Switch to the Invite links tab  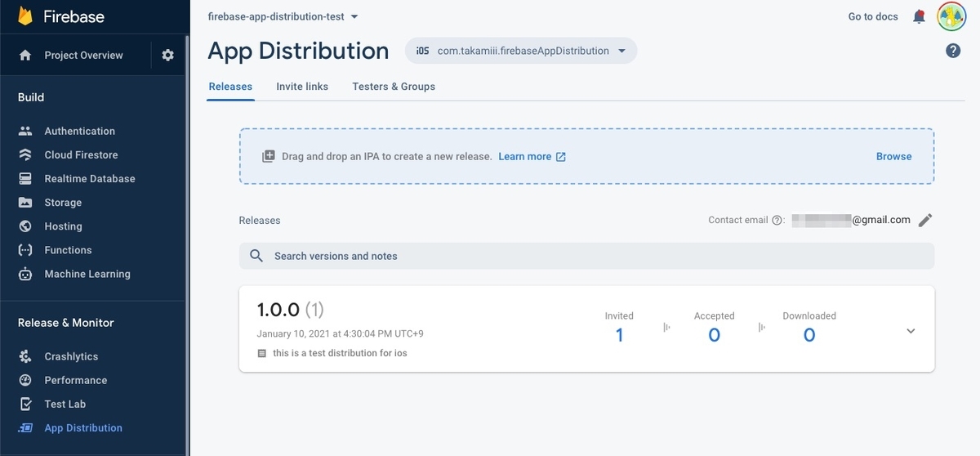[x=302, y=87]
